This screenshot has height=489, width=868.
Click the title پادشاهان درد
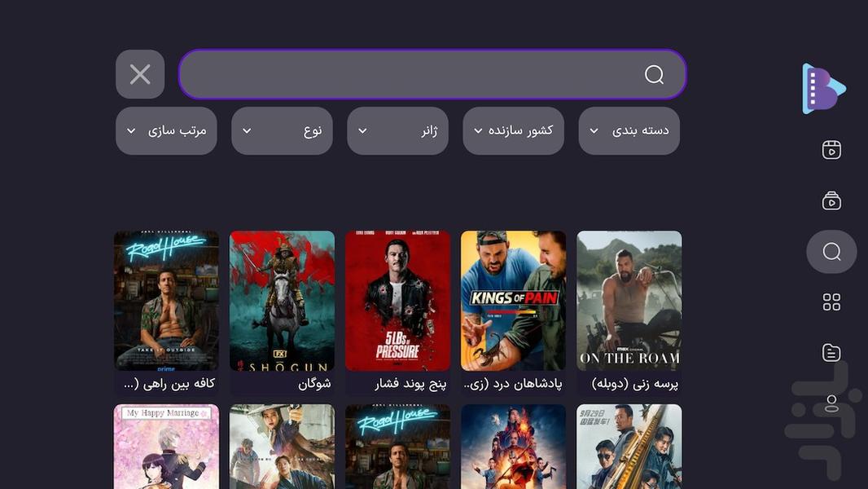coord(513,383)
